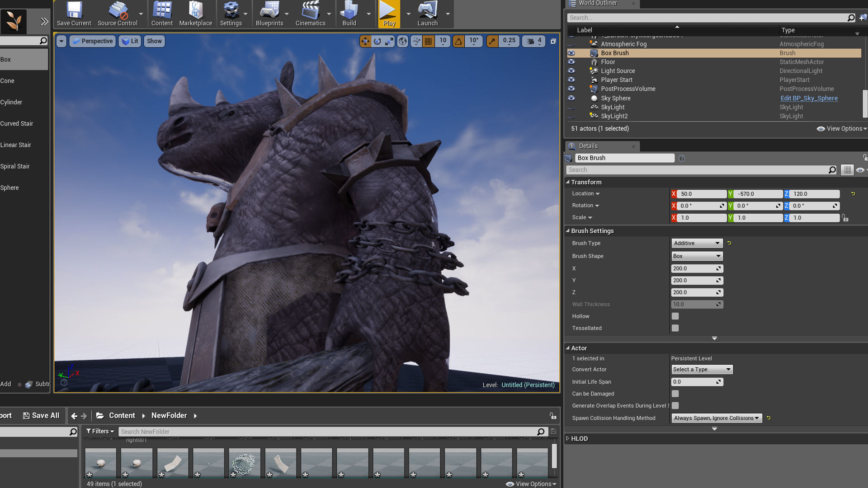Image resolution: width=868 pixels, height=488 pixels.
Task: Open the Content Browser Filters menu
Action: pyautogui.click(x=100, y=432)
